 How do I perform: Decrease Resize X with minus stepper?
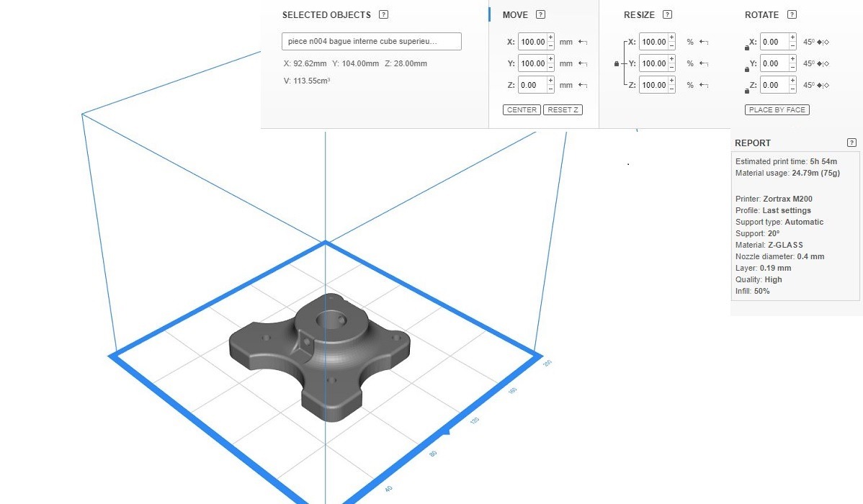pos(671,45)
